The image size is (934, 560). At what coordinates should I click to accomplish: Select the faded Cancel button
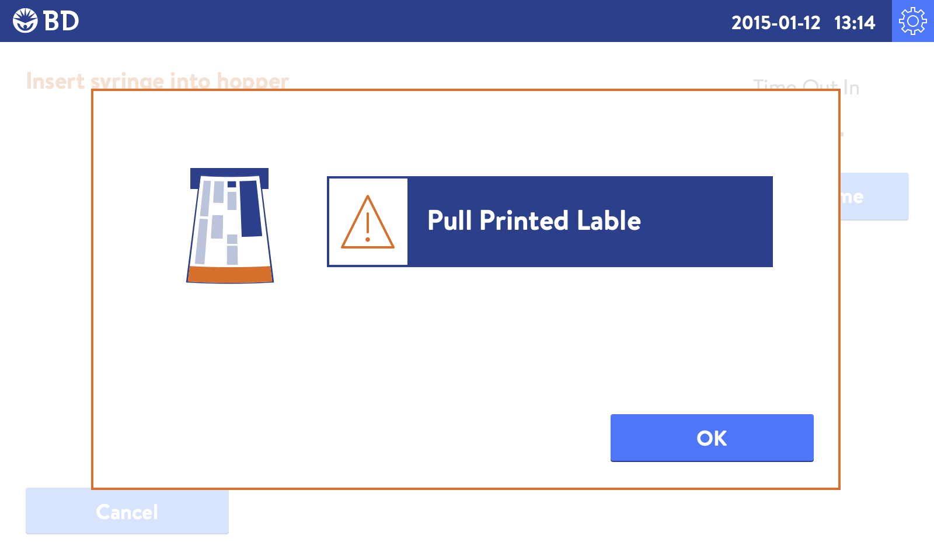point(127,512)
